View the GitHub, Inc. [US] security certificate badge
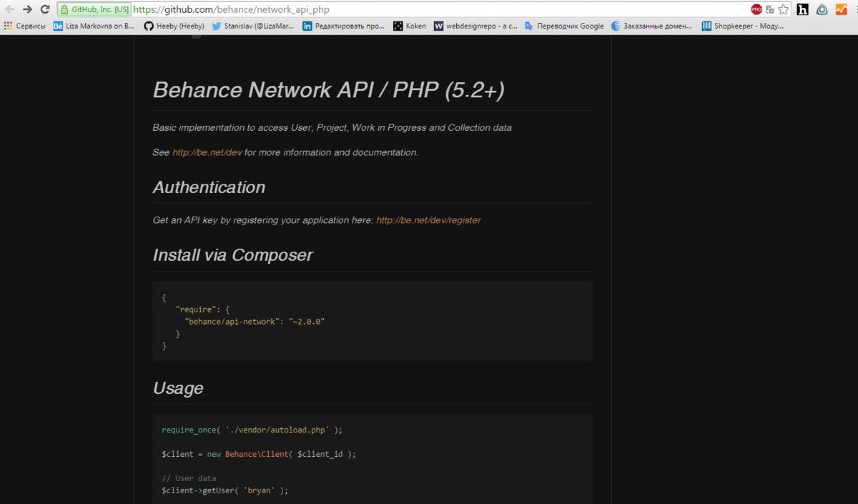Viewport: 858px width, 504px height. 94,10
